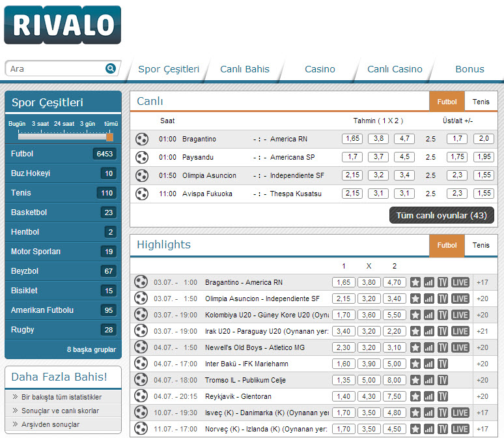Image resolution: width=504 pixels, height=438 pixels.
Task: Open Spor Çeşitleri in top navigation
Action: pos(169,69)
